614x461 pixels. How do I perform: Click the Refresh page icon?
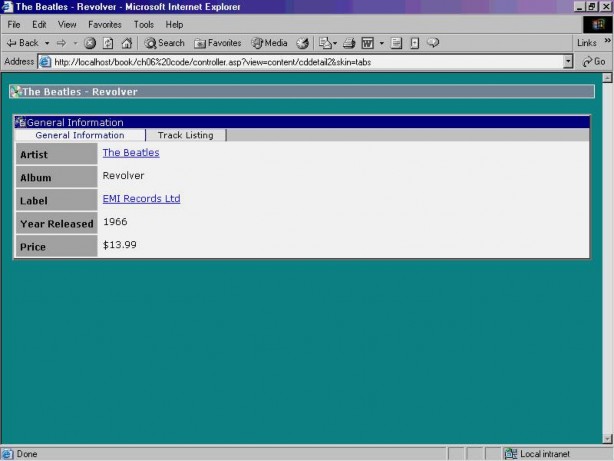pos(108,43)
